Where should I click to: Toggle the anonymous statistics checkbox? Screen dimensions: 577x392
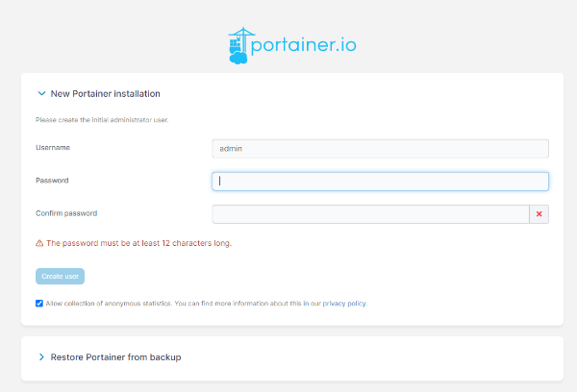point(39,303)
